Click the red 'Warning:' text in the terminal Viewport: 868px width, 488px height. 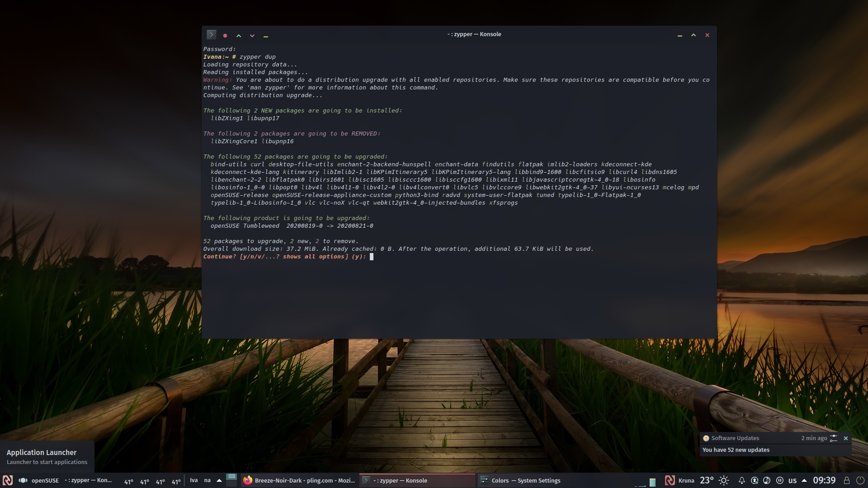pyautogui.click(x=217, y=80)
